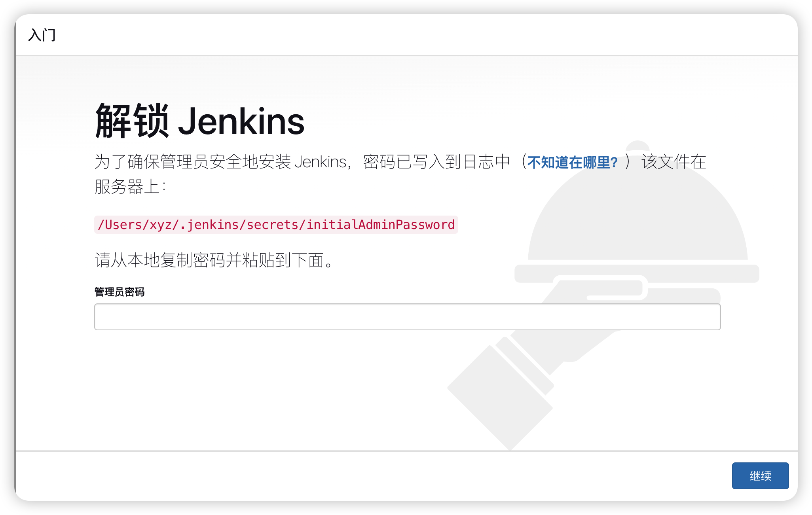The image size is (812, 515).
Task: Click the knob atop the cloche dome
Action: click(637, 146)
